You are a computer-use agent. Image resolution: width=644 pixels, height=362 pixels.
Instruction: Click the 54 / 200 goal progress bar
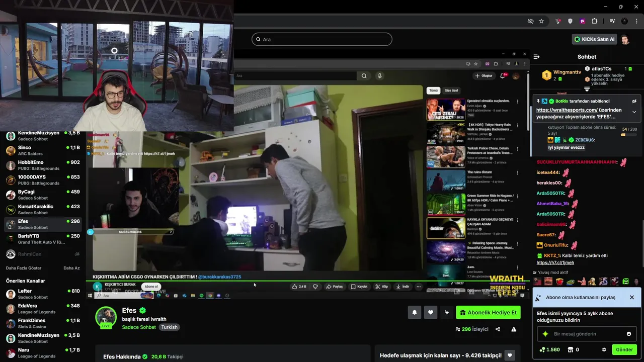[629, 135]
